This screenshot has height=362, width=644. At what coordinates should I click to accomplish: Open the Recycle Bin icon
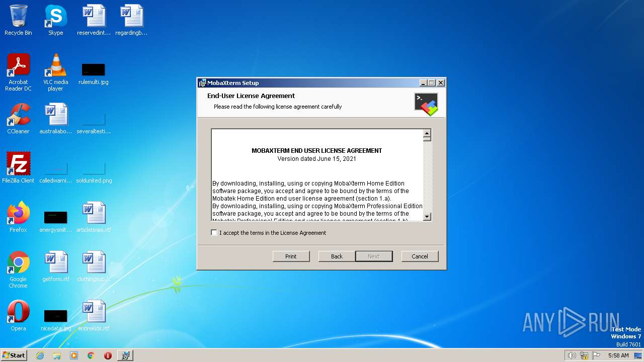click(x=18, y=20)
